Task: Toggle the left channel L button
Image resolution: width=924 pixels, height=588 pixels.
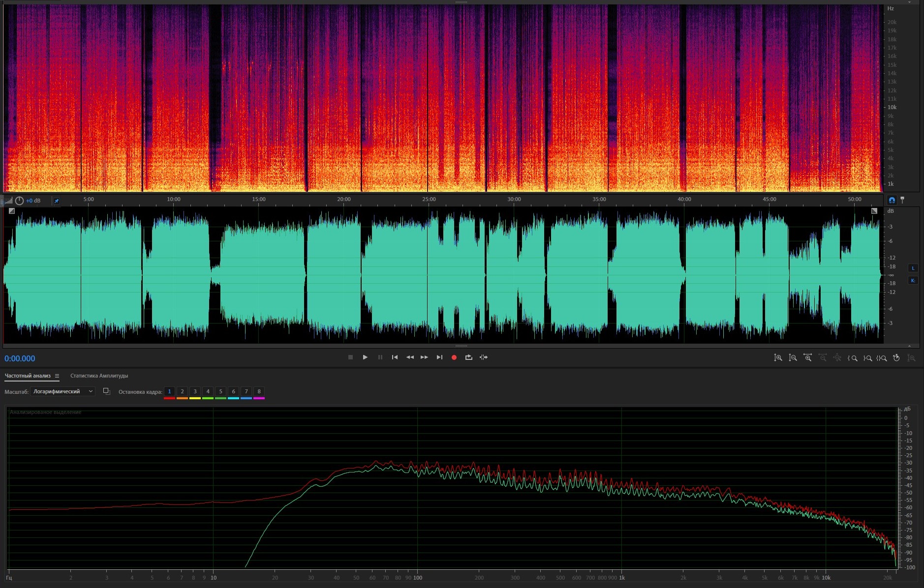Action: point(913,268)
